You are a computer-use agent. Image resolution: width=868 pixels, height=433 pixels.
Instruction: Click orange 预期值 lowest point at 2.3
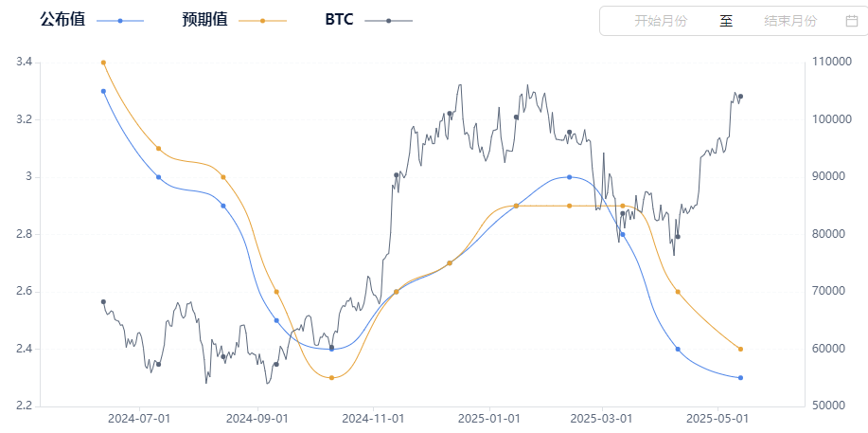331,378
